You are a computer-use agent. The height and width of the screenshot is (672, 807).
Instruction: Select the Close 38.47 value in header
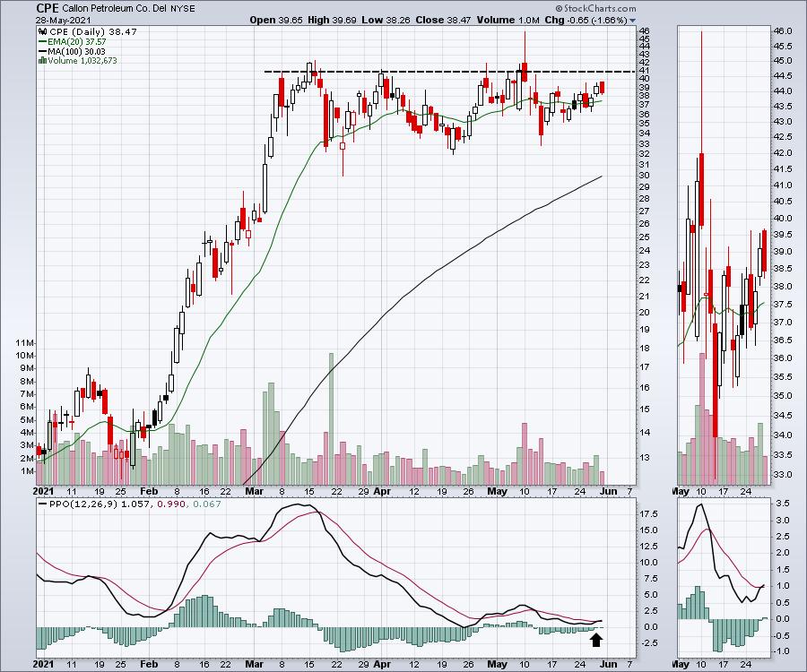[x=443, y=20]
